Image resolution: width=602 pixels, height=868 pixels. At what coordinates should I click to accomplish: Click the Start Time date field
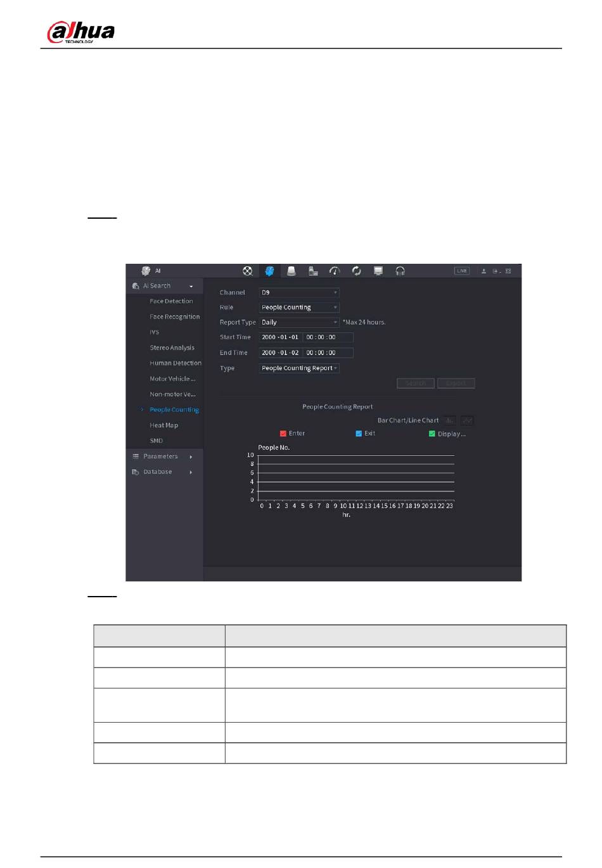(280, 337)
